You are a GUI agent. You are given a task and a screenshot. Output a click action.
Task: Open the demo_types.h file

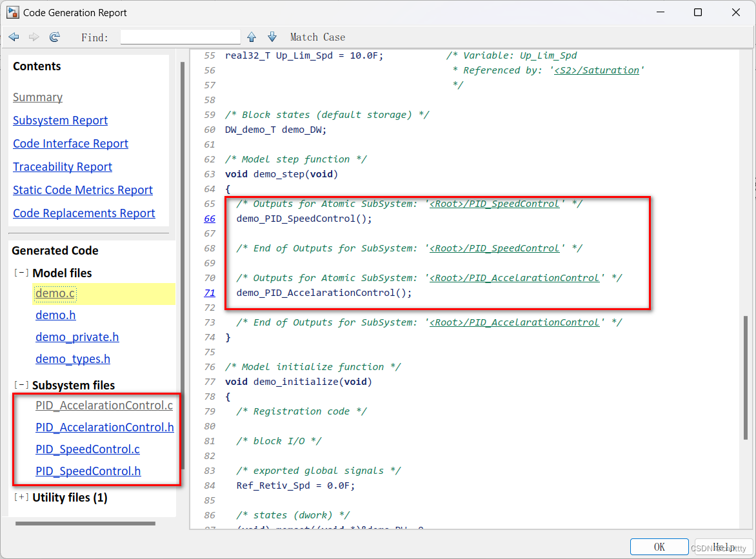tap(73, 359)
